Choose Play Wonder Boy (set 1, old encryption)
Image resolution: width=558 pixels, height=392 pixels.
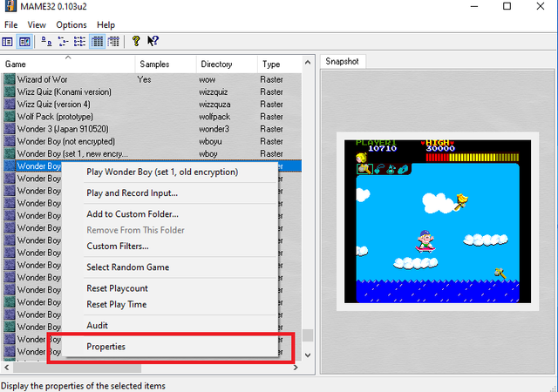click(x=170, y=172)
